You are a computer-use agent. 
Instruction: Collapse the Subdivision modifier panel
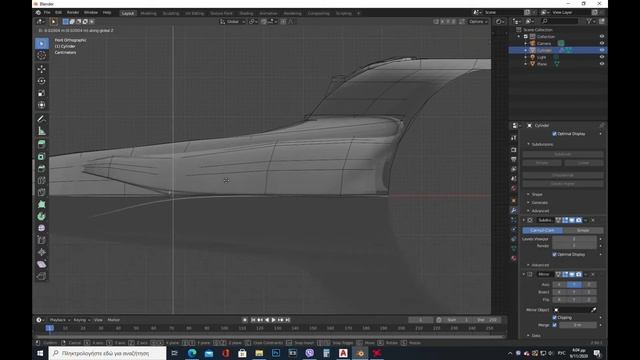(x=524, y=220)
